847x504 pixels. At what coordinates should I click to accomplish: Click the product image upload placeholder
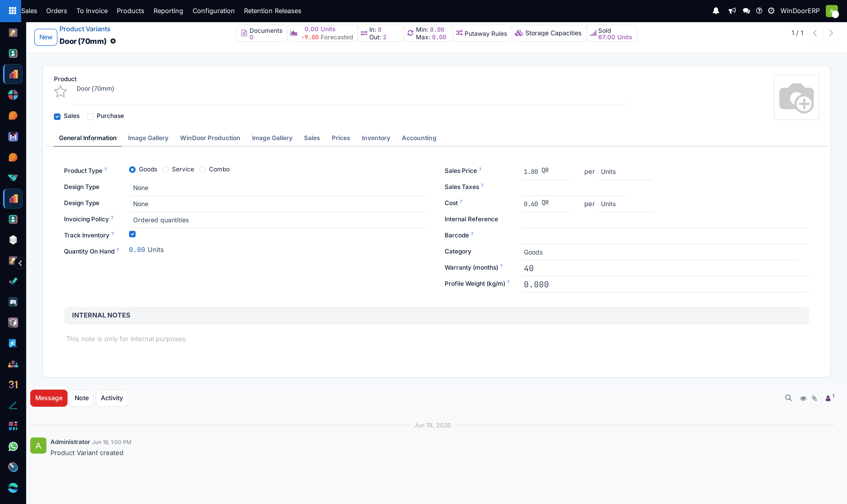(796, 97)
